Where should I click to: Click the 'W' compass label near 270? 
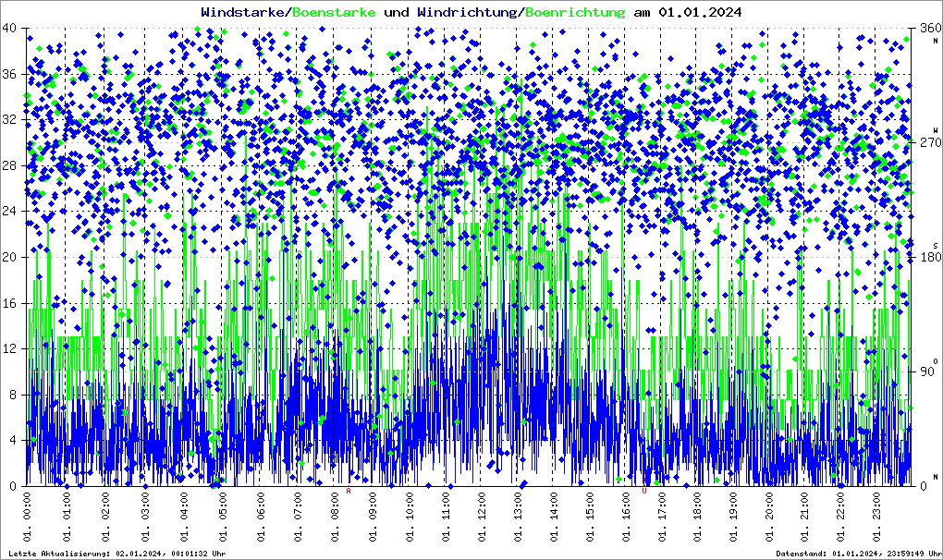pyautogui.click(x=936, y=129)
